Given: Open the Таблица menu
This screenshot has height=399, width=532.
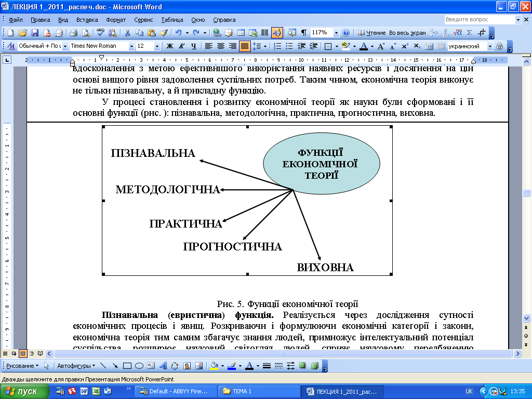Looking at the screenshot, I should click(x=172, y=20).
